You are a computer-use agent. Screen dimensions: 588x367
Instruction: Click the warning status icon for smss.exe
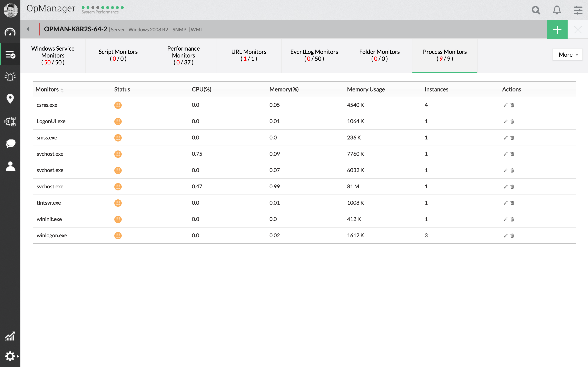tap(118, 138)
